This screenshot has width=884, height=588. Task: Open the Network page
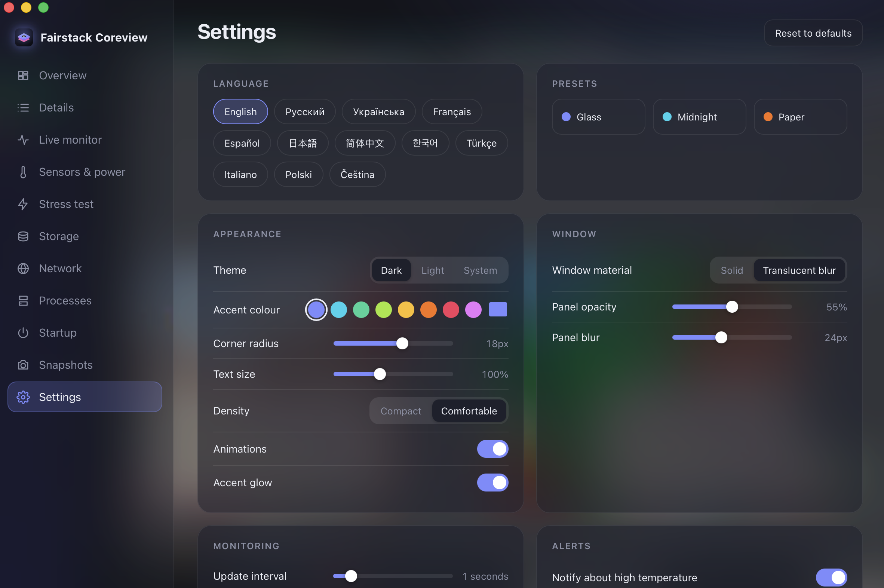(85, 269)
